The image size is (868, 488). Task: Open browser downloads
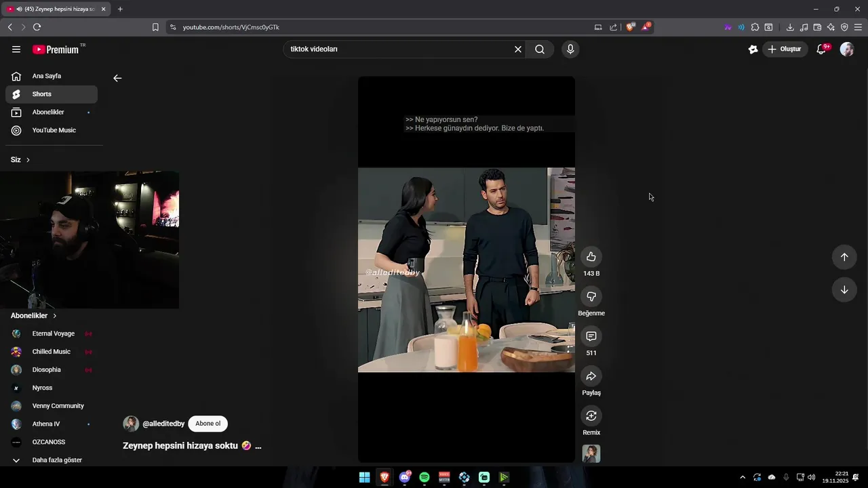tap(790, 27)
